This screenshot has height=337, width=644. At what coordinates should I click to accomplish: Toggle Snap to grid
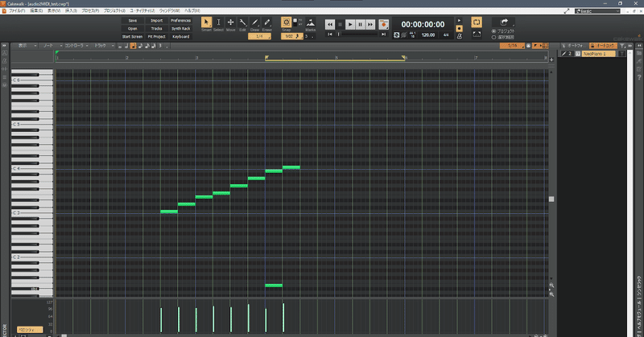pyautogui.click(x=287, y=23)
